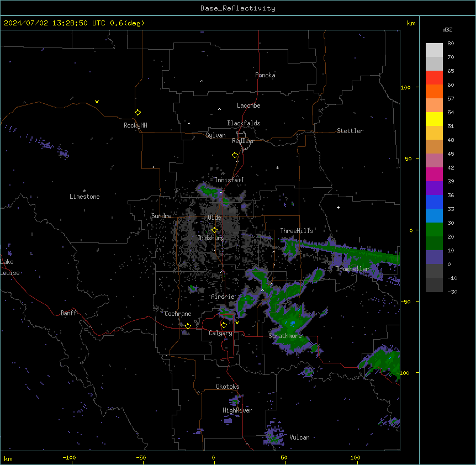
Task: Click the red swatch in the dBZ legend
Action: click(434, 78)
